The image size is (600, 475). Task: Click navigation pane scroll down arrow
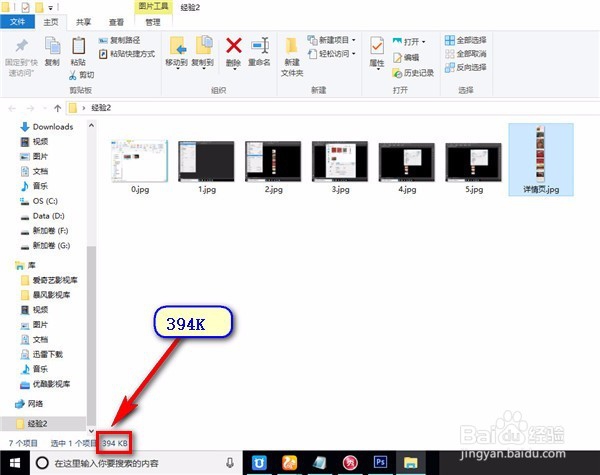(91, 431)
